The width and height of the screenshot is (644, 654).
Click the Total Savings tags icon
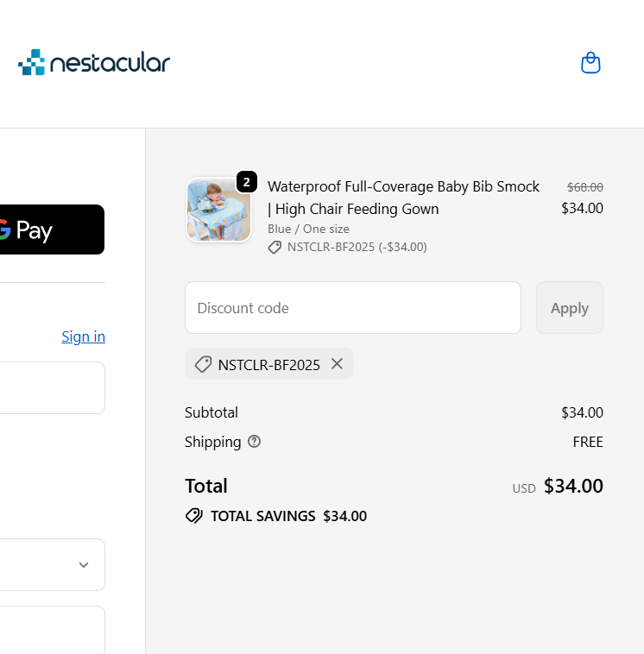pyautogui.click(x=194, y=516)
